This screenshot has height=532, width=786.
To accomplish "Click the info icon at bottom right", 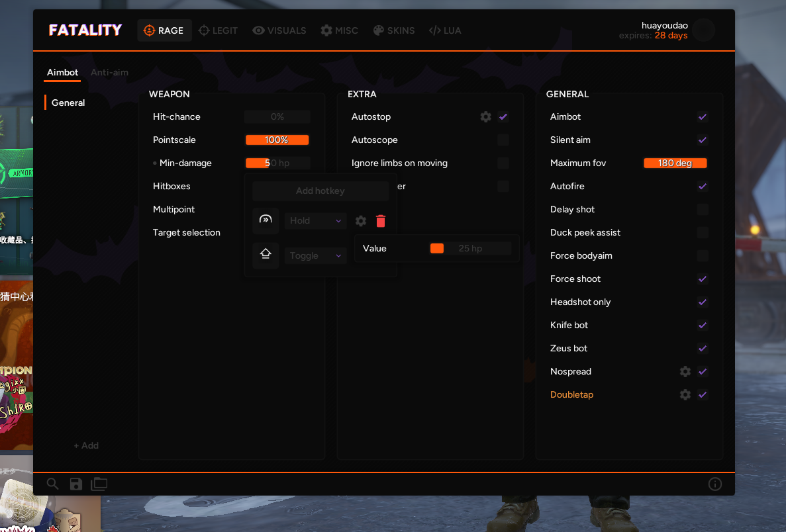I will pos(714,484).
